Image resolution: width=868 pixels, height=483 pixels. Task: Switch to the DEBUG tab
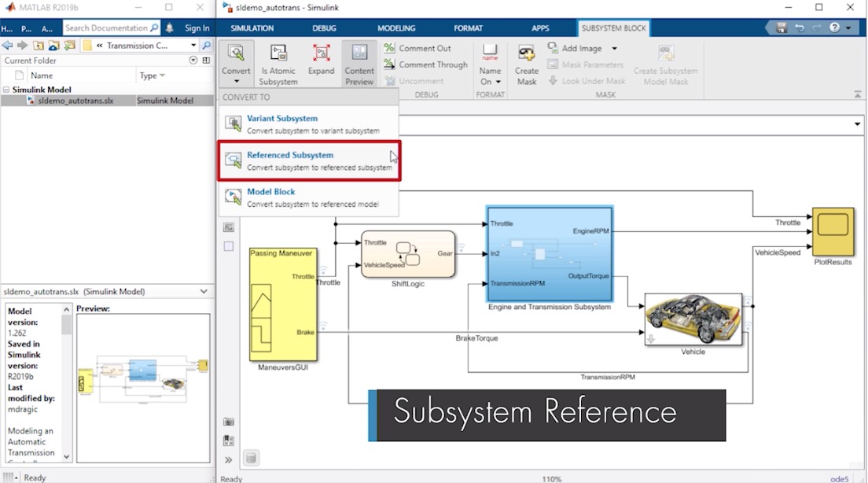[x=324, y=28]
